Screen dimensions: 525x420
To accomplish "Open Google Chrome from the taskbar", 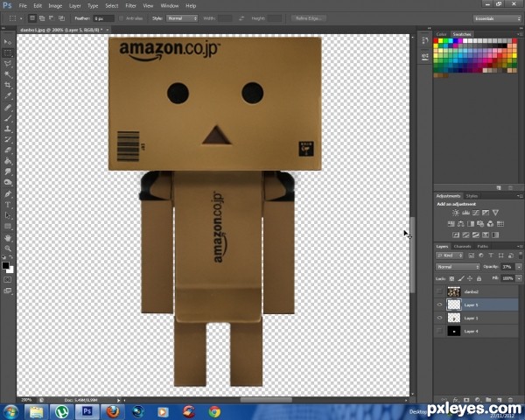I will point(214,411).
